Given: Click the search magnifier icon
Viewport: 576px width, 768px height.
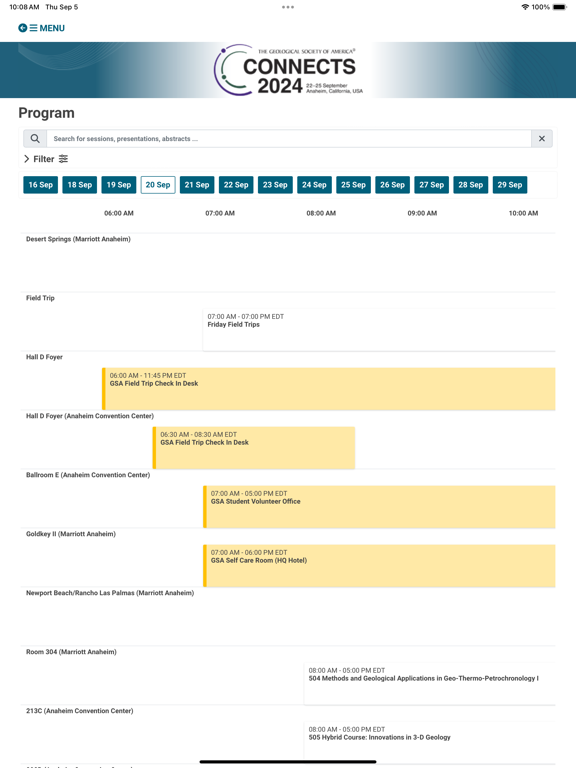Looking at the screenshot, I should (x=35, y=139).
